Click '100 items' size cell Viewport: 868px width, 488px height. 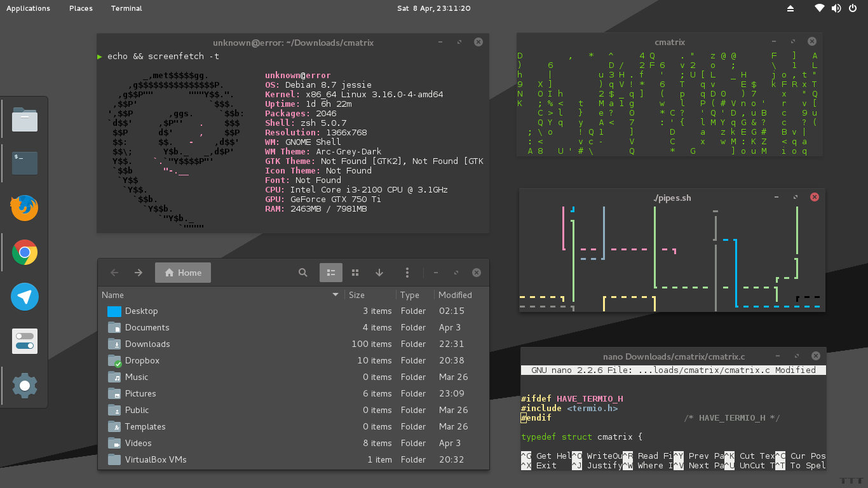(x=372, y=344)
